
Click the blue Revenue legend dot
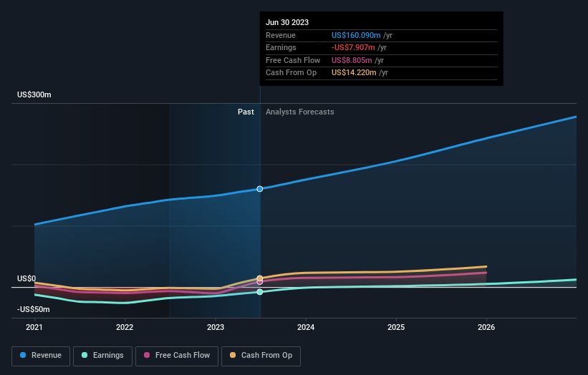click(x=23, y=355)
